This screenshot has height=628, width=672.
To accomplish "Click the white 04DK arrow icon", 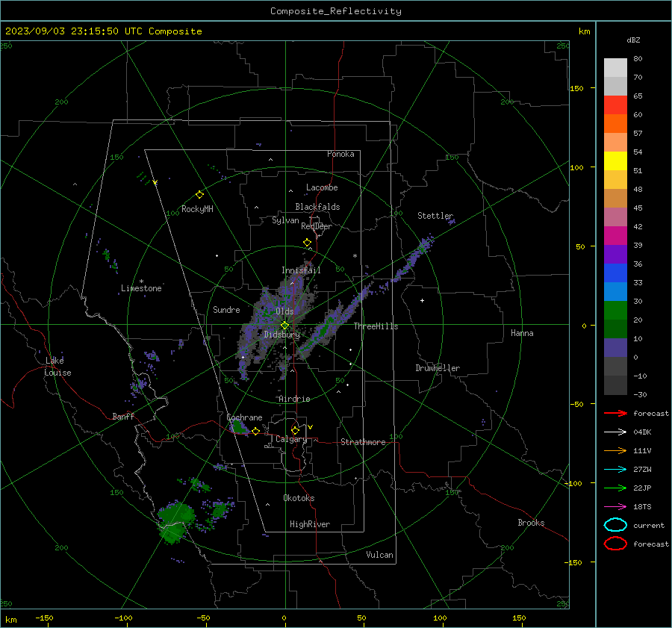I will [615, 432].
